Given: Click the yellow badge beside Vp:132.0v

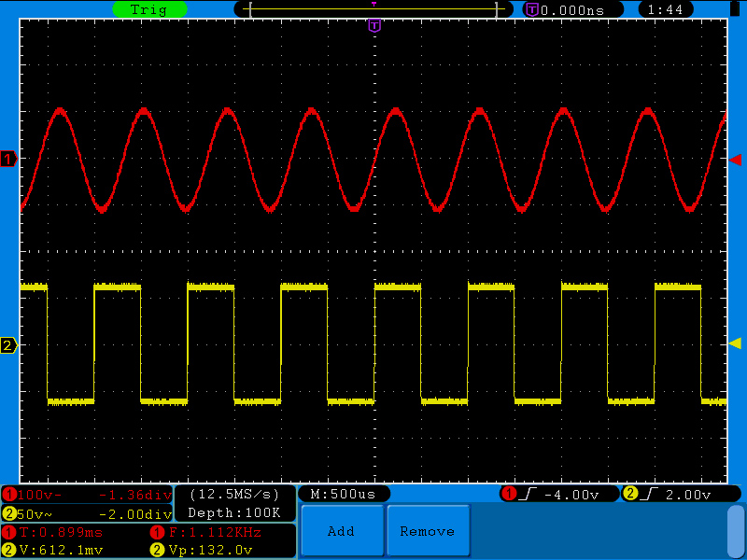Looking at the screenshot, I should tap(157, 550).
